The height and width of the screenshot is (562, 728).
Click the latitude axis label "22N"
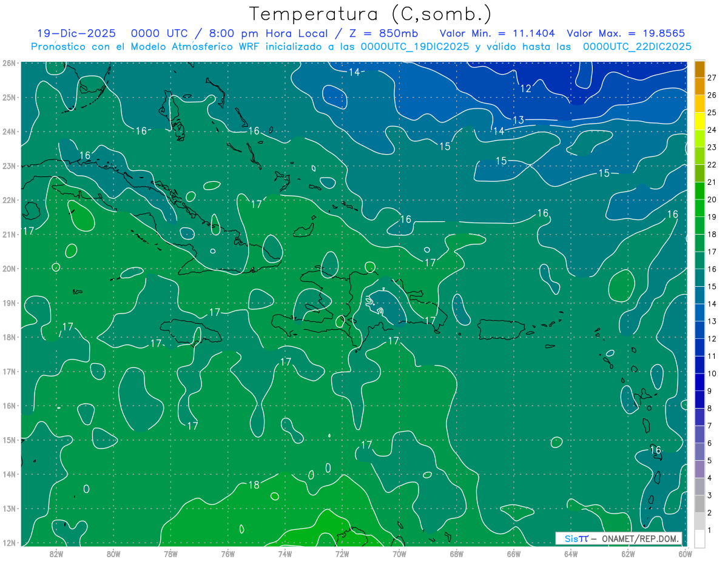pyautogui.click(x=8, y=200)
